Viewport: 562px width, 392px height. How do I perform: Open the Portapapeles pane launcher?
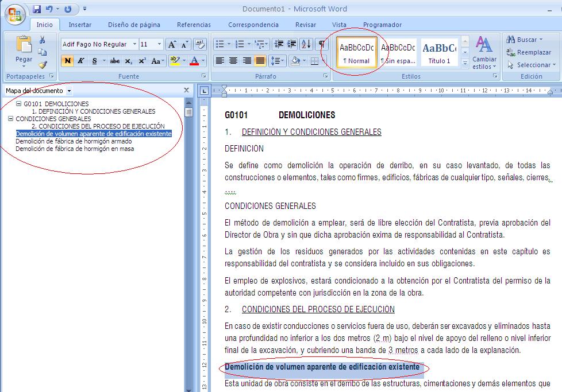[52, 76]
